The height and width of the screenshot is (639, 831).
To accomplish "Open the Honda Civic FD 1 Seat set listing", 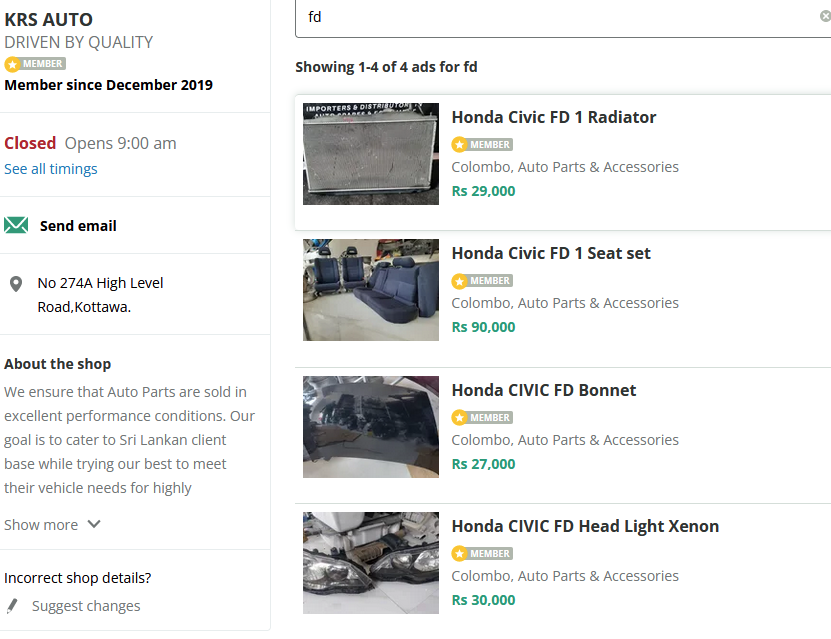I will pos(551,253).
